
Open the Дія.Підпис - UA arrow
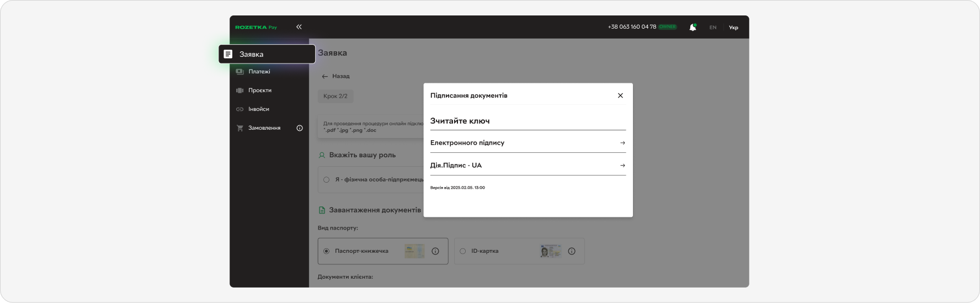pyautogui.click(x=622, y=166)
